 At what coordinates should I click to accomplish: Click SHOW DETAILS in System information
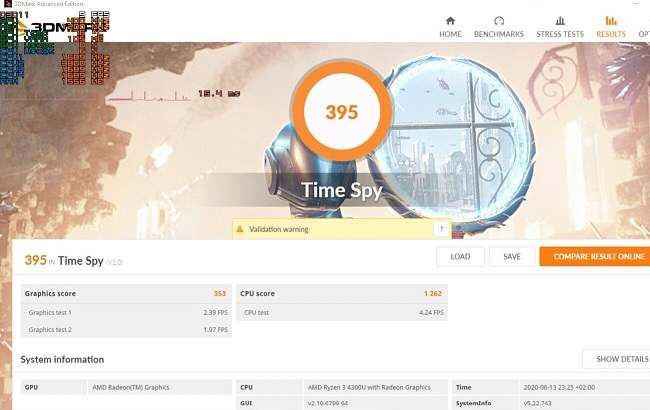point(617,359)
